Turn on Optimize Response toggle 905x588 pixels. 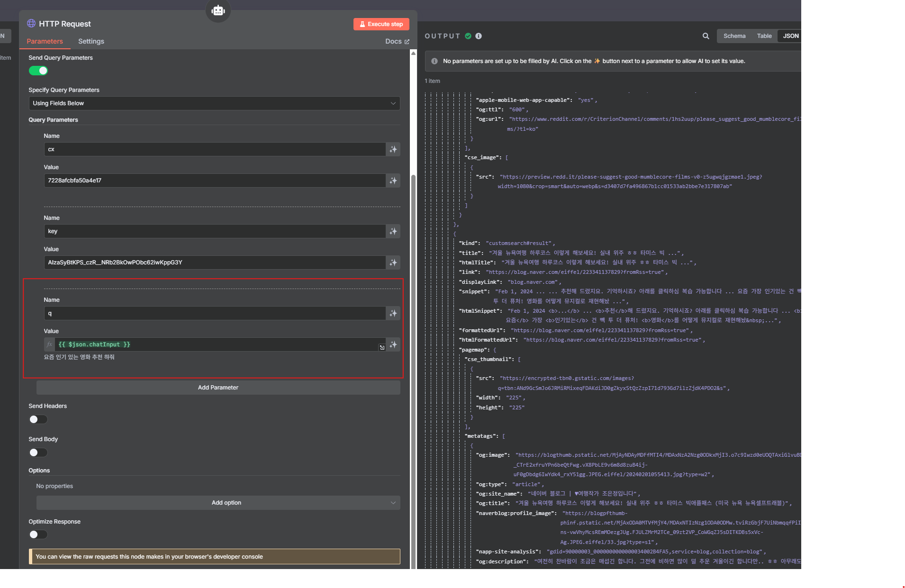38,534
